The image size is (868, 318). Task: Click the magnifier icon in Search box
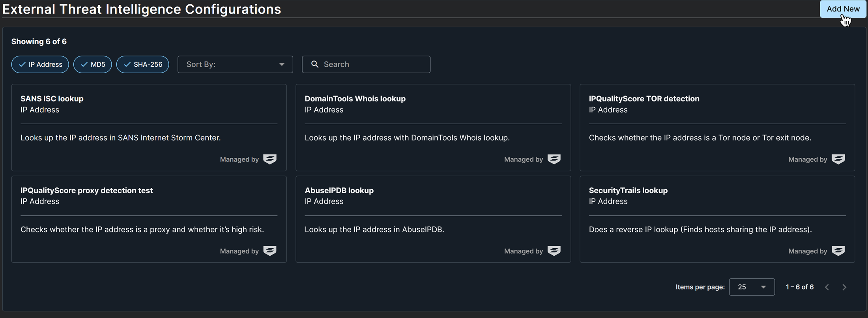pos(315,64)
